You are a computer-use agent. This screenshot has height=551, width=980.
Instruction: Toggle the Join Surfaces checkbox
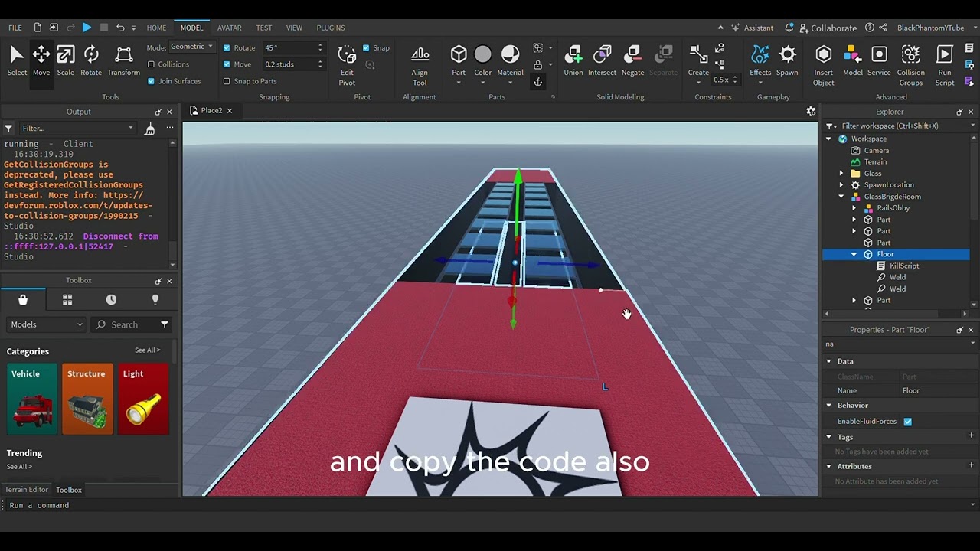[x=151, y=81]
